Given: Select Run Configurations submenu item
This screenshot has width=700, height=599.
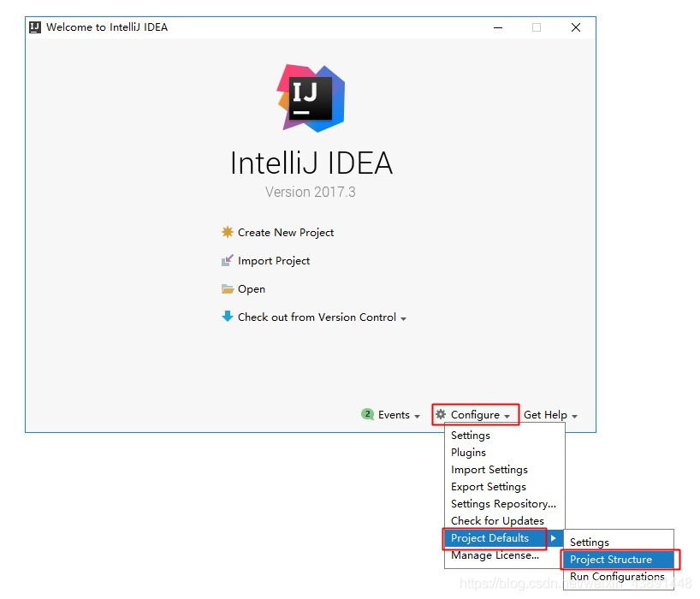Looking at the screenshot, I should click(617, 576).
